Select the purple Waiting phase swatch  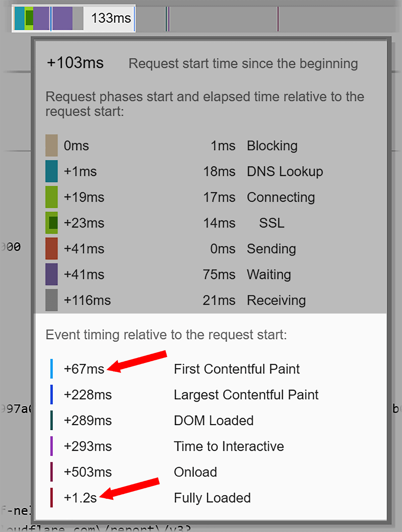(51, 275)
